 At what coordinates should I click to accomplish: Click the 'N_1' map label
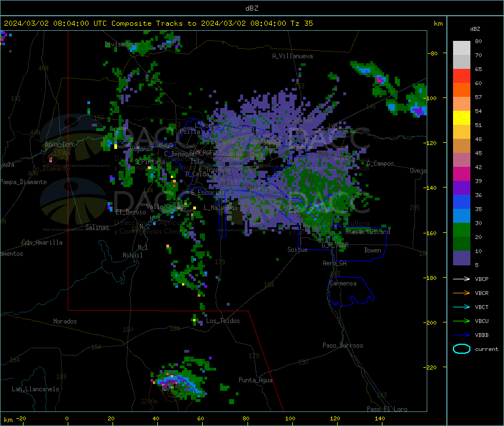143,247
